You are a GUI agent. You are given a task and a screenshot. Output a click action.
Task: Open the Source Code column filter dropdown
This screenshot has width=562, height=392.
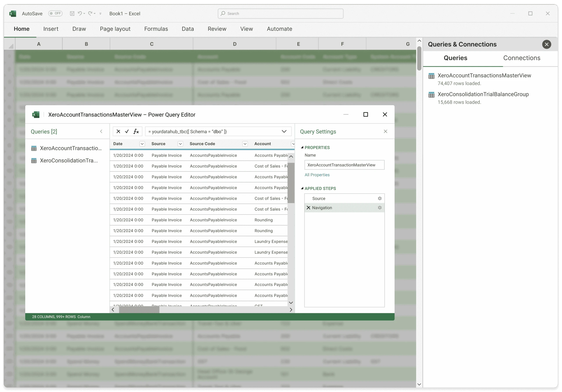245,144
